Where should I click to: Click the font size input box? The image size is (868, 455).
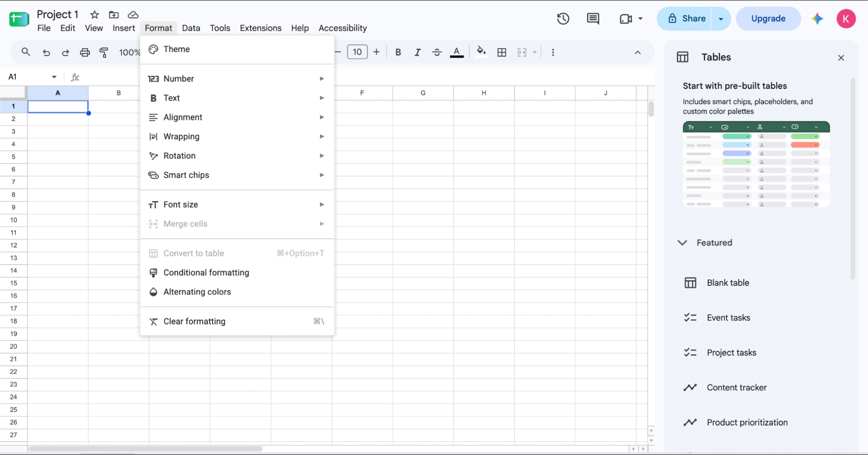click(x=357, y=52)
